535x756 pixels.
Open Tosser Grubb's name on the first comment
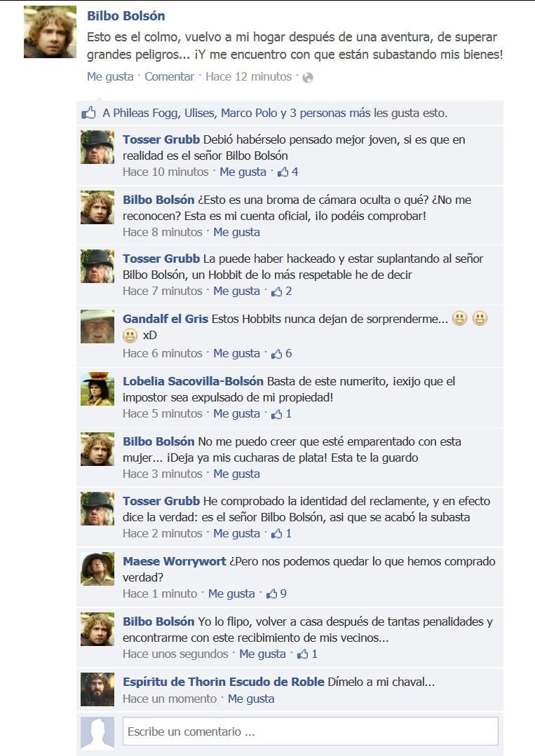coord(161,140)
